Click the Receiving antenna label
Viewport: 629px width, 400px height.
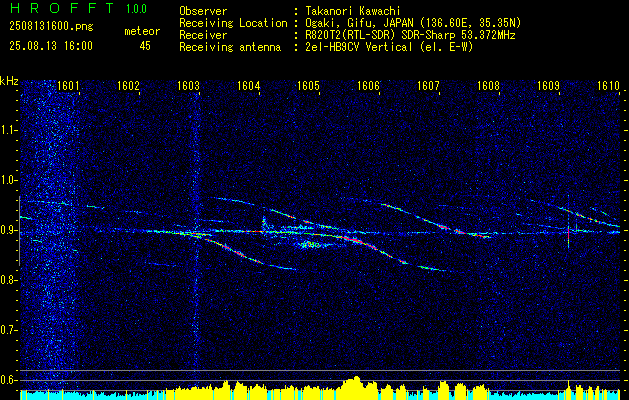click(230, 47)
